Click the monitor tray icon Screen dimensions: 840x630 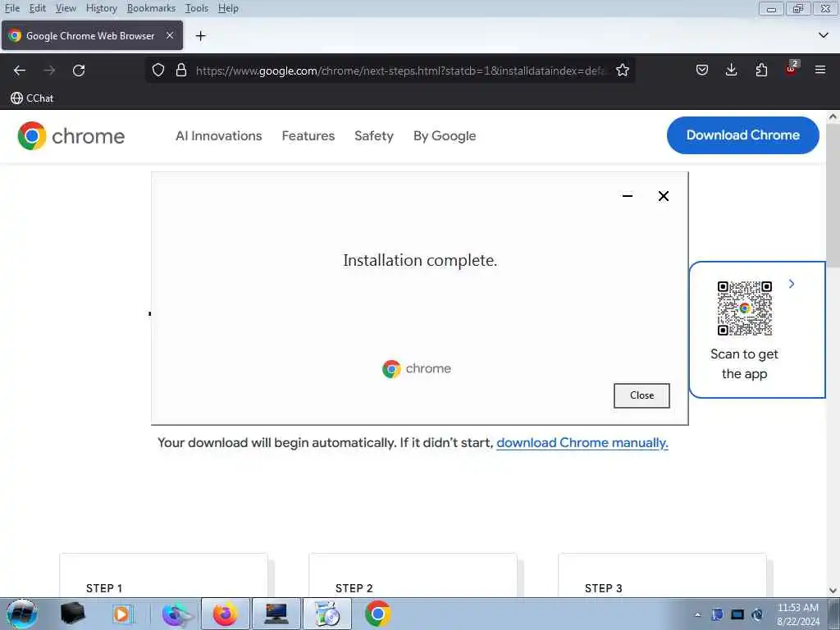737,614
